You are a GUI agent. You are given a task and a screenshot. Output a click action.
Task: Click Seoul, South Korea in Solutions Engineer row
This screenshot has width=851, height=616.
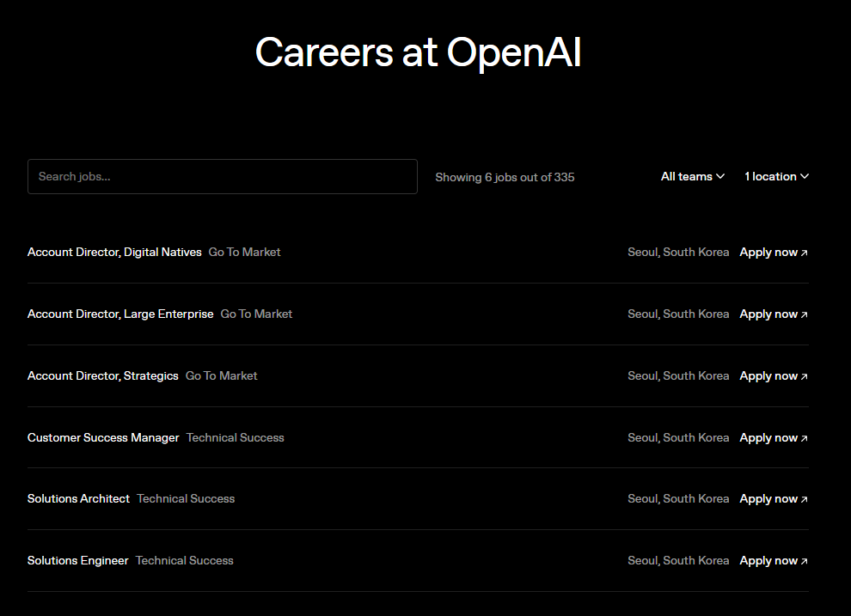(678, 560)
